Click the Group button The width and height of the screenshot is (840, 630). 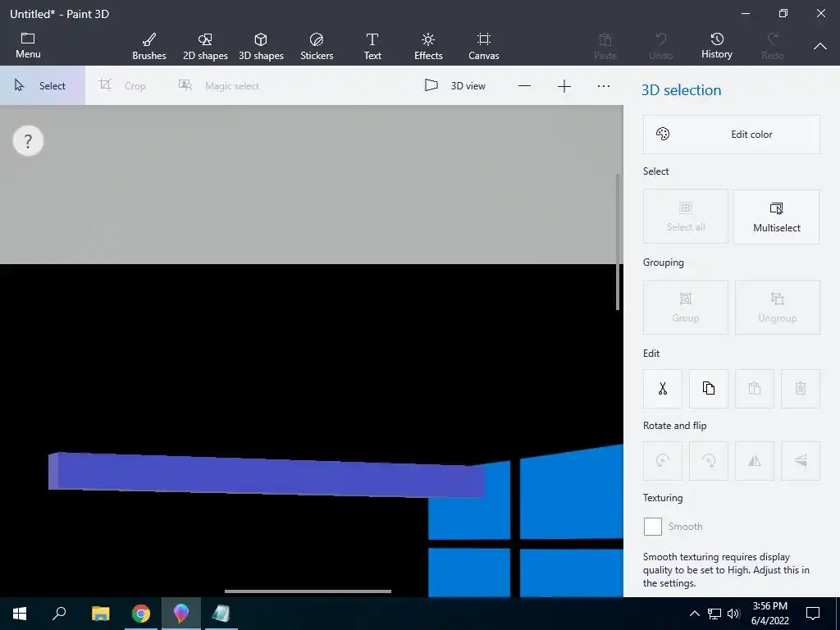pos(686,307)
